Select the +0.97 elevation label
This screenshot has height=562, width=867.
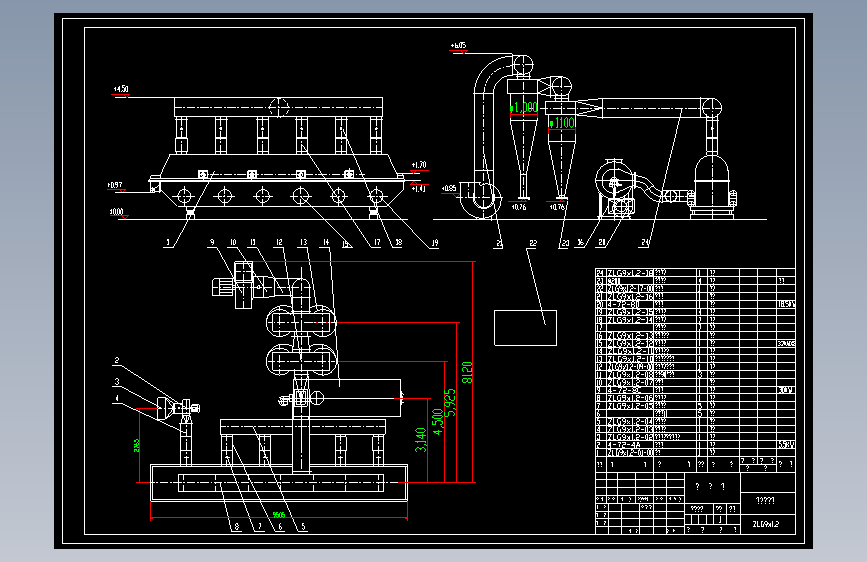115,185
